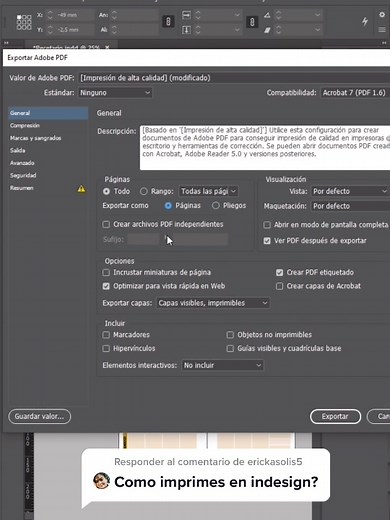
Task: Click the left document page thumbnail below dialog
Action: (162, 441)
